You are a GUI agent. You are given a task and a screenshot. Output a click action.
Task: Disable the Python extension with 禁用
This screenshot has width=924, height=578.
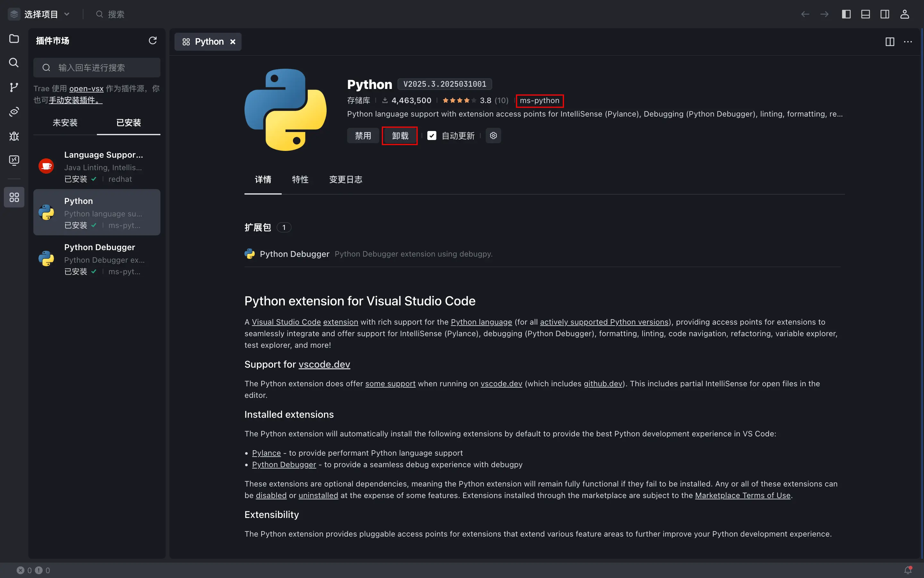[363, 136]
